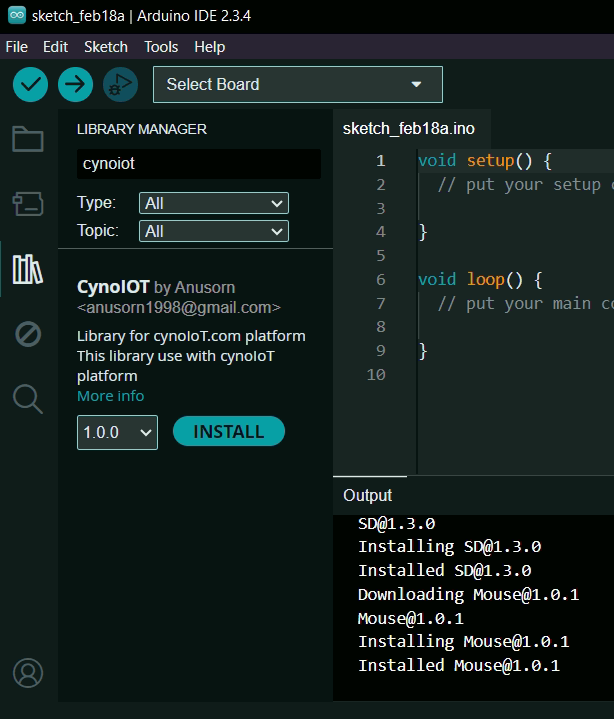This screenshot has width=614, height=719.
Task: Open the Sketchbook folder icon
Action: click(28, 139)
